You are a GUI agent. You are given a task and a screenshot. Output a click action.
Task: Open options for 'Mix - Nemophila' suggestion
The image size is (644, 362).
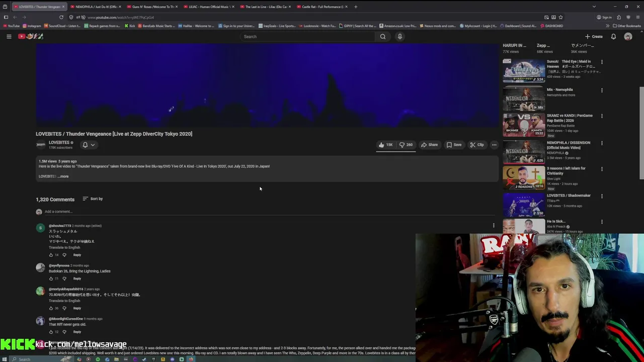pos(602,90)
